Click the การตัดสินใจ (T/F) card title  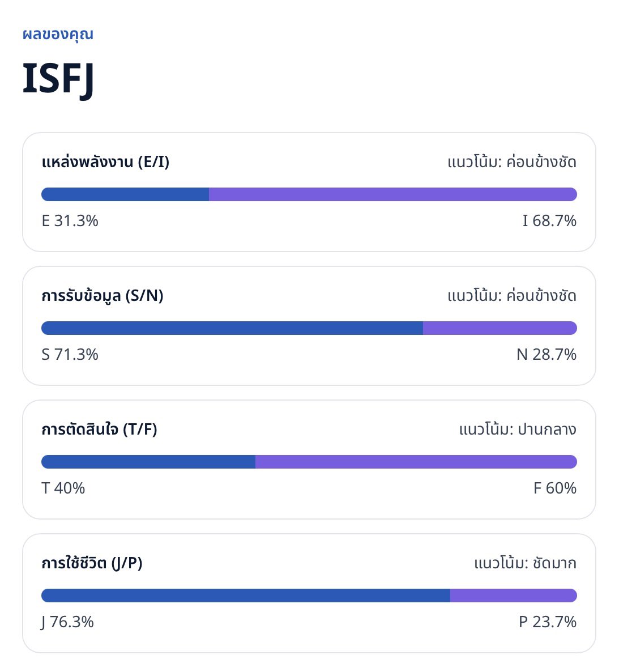tap(99, 429)
